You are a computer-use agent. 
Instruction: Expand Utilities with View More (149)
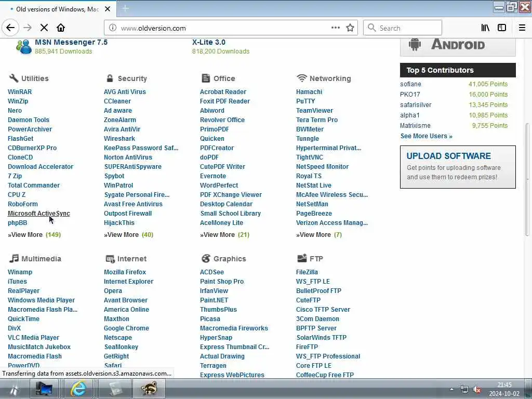[x=34, y=235]
